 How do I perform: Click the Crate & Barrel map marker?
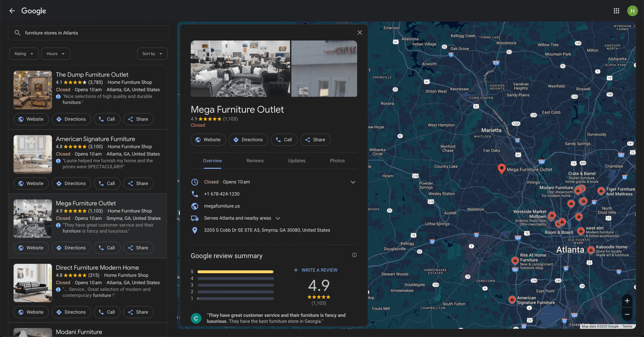pos(582,187)
